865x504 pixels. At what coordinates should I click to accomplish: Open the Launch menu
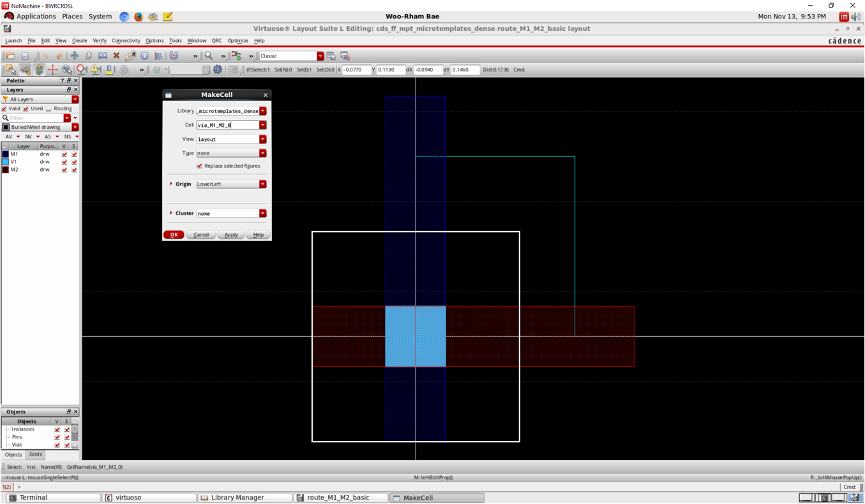[x=13, y=40]
